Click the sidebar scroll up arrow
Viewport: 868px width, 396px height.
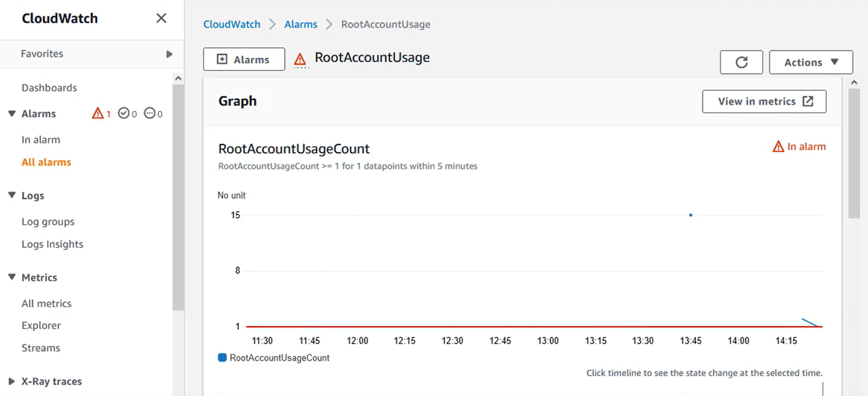tap(178, 78)
